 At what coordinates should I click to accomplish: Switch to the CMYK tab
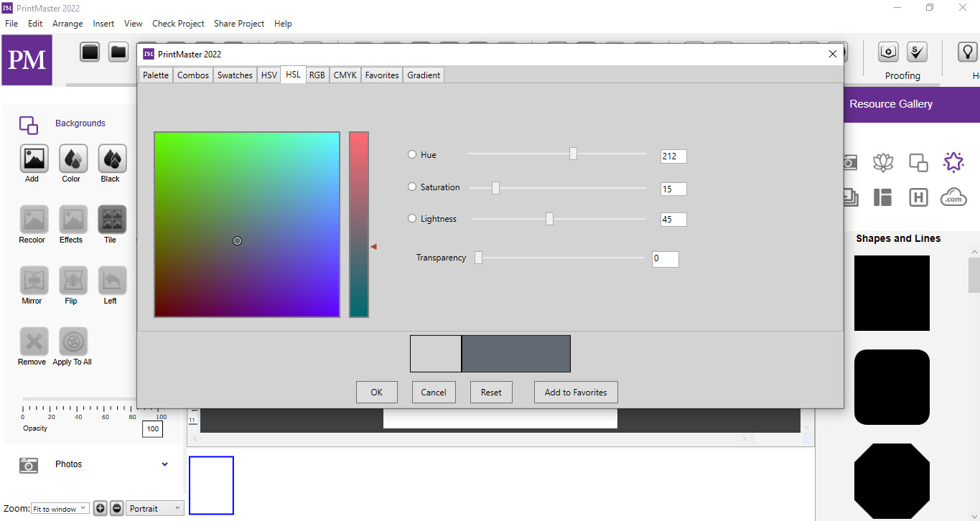pos(345,75)
